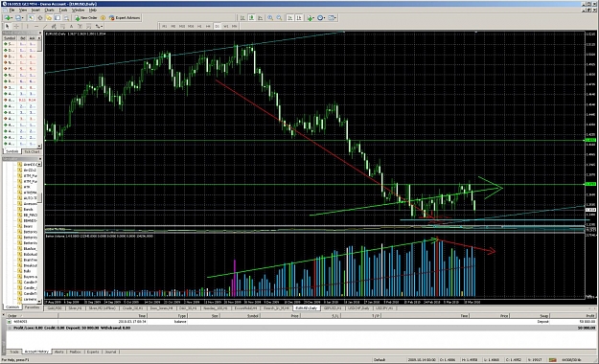Click the Default profile in status bar

click(x=380, y=359)
